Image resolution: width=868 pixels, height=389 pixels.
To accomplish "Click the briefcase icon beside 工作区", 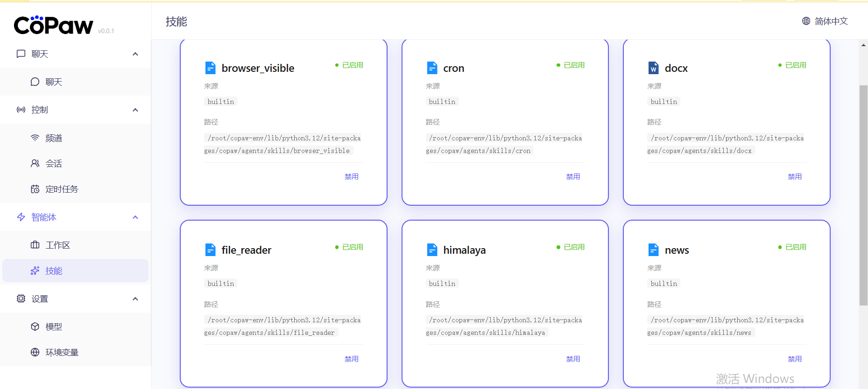I will [x=35, y=245].
